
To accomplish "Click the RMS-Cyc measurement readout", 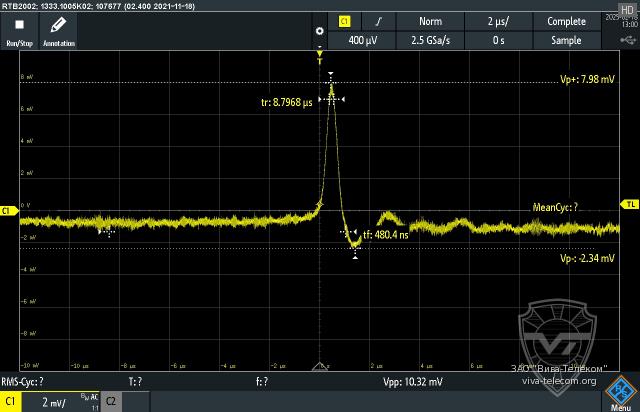I will pos(22,382).
